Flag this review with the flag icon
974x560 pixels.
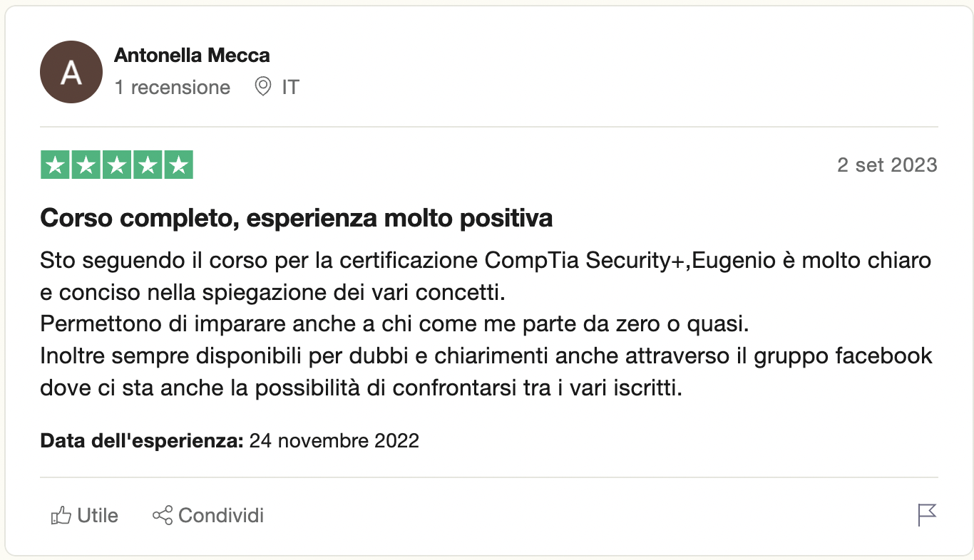[x=926, y=514]
